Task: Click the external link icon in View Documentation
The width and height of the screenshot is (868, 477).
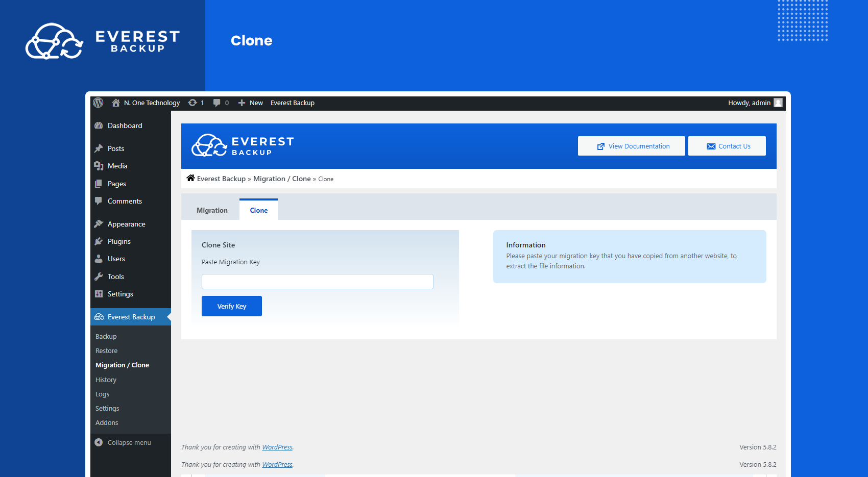Action: click(x=601, y=146)
